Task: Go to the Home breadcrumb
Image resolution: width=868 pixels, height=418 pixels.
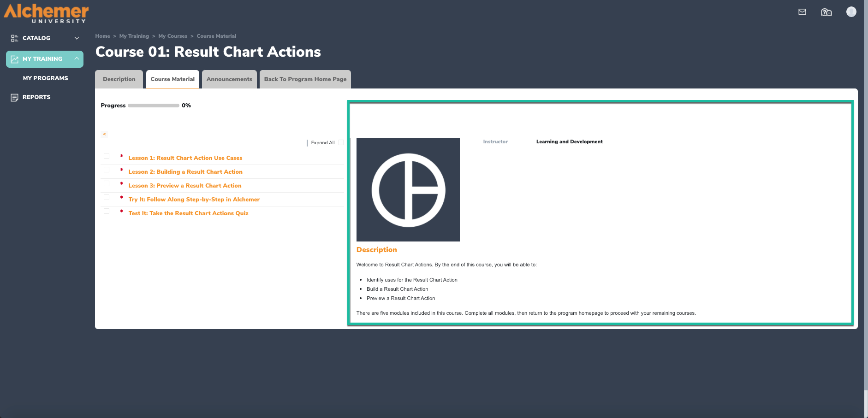Action: (102, 36)
